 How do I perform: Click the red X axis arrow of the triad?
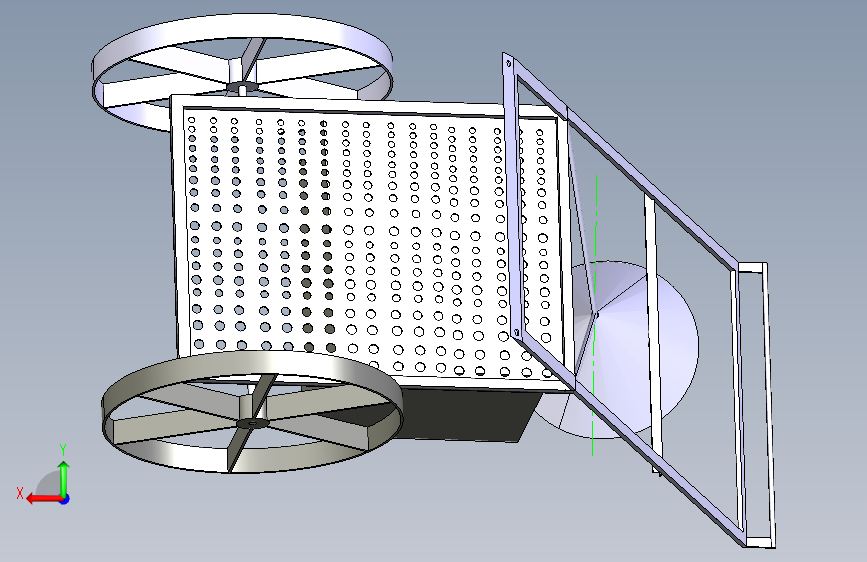tap(43, 499)
